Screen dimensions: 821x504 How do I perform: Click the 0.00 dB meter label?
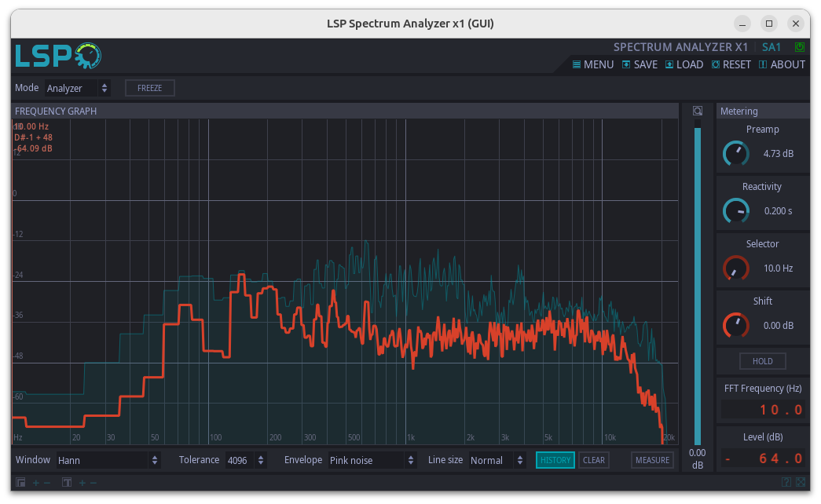click(697, 458)
